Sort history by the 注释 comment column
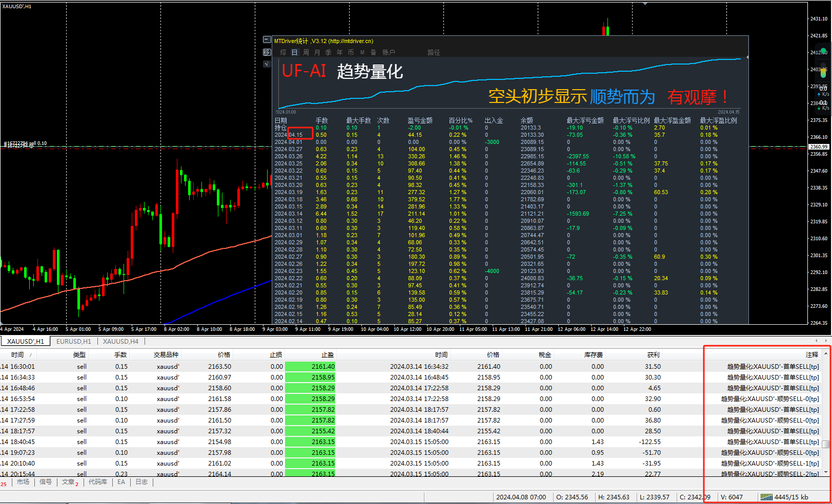The width and height of the screenshot is (832, 504). point(812,354)
